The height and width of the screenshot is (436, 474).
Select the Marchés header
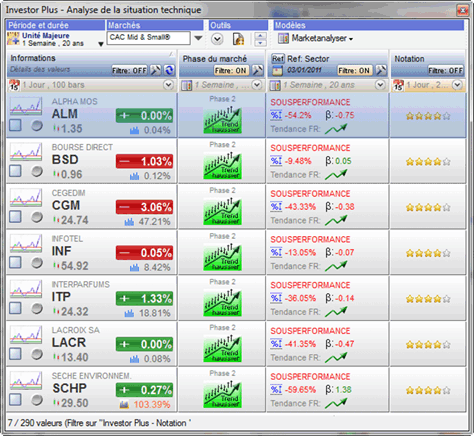(x=155, y=25)
